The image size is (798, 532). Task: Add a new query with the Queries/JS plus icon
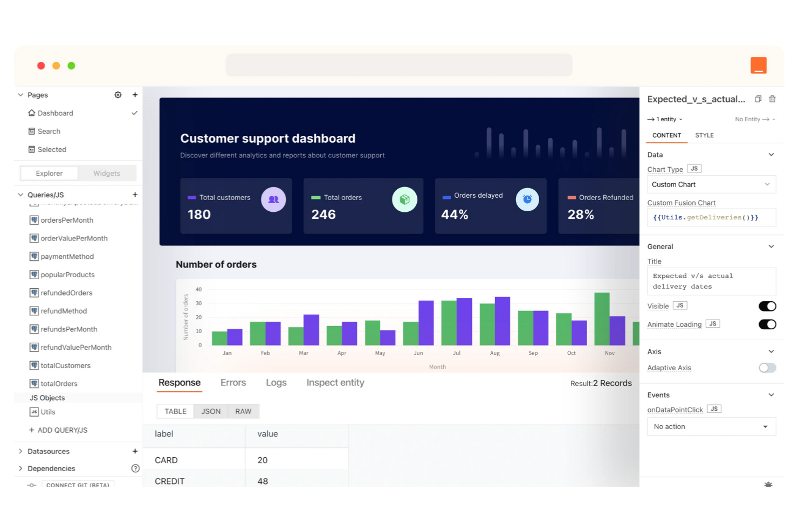coord(135,195)
